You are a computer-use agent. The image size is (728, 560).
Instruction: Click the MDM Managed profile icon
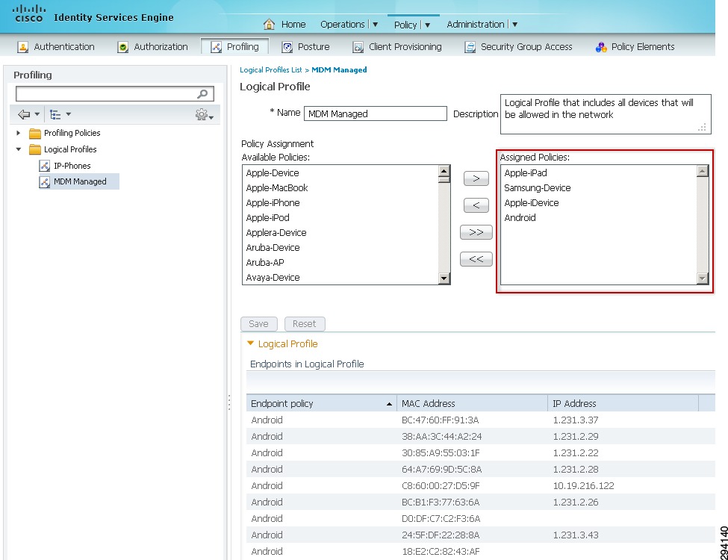click(45, 181)
